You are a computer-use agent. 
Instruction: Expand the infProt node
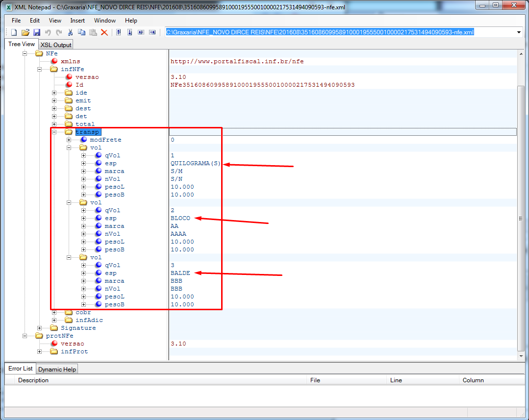40,351
